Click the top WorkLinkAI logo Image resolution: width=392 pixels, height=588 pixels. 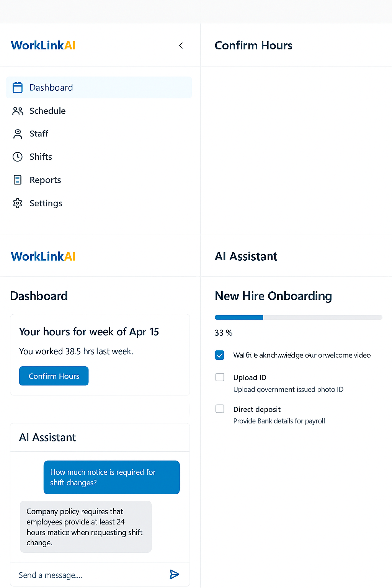pyautogui.click(x=43, y=46)
